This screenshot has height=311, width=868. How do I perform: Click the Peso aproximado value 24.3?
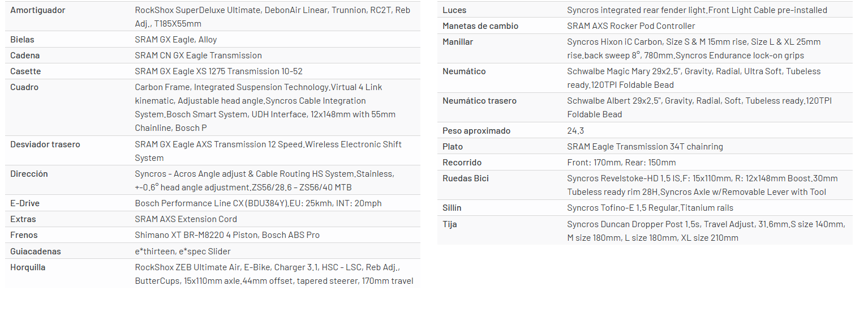(x=575, y=131)
